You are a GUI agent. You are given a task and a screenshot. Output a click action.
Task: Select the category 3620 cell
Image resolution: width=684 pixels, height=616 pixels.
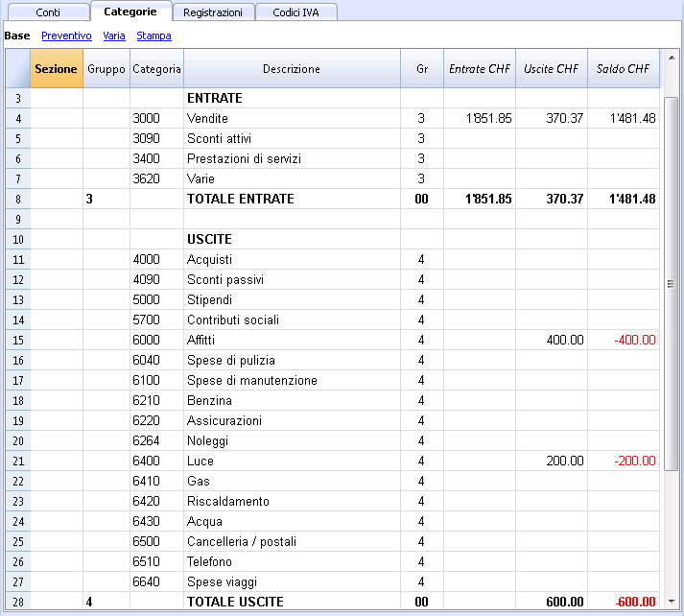[156, 178]
